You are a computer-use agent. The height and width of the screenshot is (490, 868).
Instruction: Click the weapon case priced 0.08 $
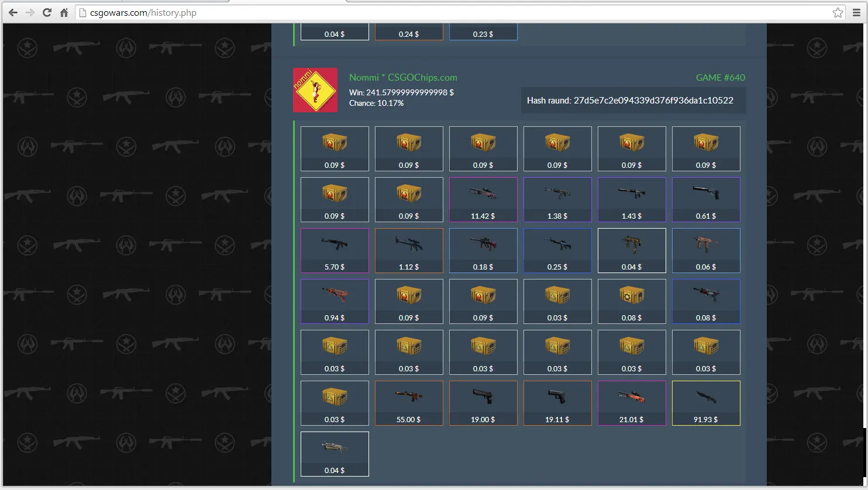click(632, 301)
